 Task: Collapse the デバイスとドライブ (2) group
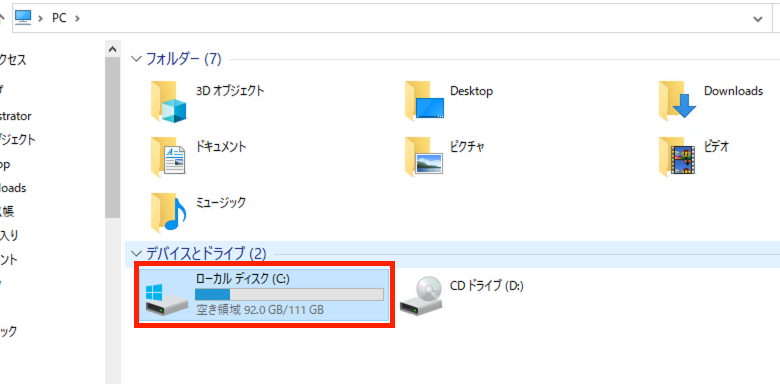136,254
